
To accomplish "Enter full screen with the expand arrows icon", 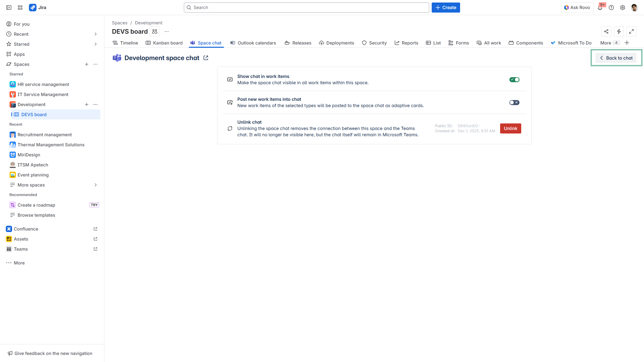I will click(x=631, y=31).
